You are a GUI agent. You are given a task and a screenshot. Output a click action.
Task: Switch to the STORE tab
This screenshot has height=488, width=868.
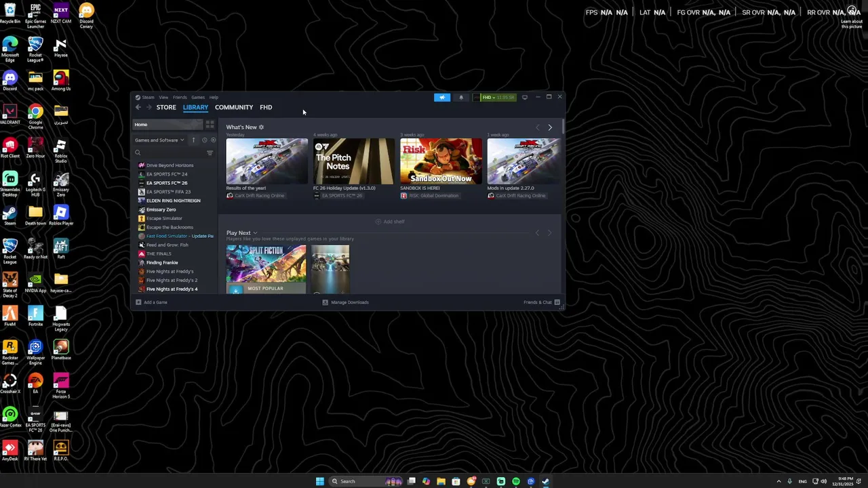[166, 107]
